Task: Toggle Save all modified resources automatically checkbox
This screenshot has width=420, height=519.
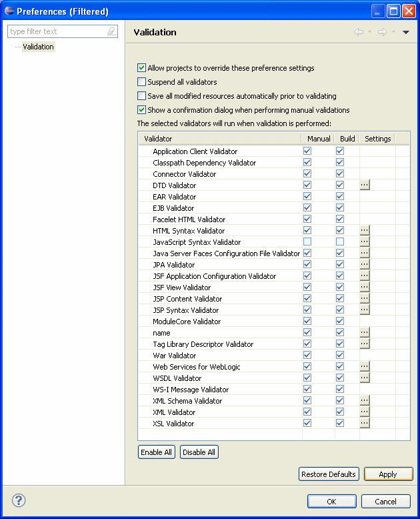Action: pos(141,95)
